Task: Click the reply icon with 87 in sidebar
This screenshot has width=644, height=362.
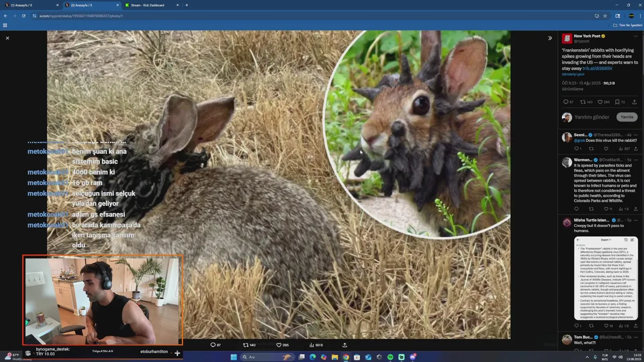Action: pyautogui.click(x=568, y=102)
